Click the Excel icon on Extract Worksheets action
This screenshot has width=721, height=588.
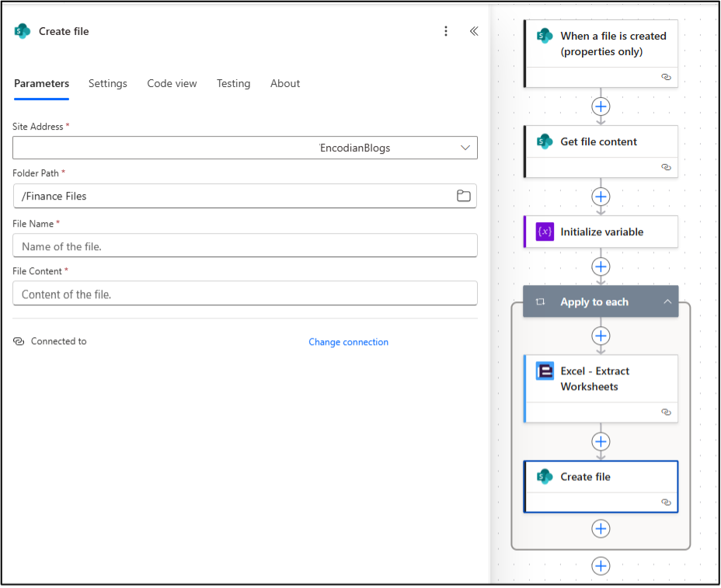click(x=545, y=371)
